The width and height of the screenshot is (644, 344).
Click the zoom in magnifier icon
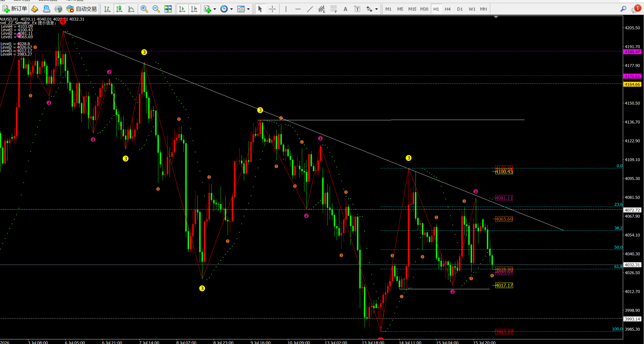[144, 9]
